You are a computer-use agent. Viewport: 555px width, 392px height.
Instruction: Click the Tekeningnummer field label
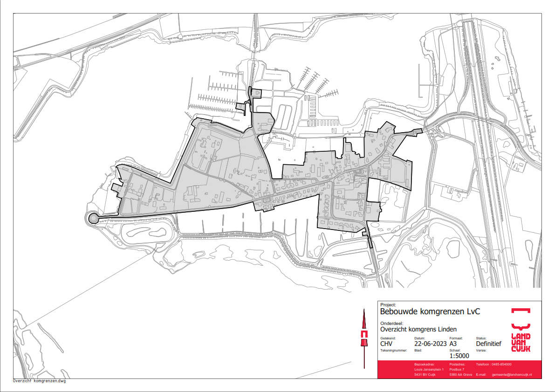(x=394, y=350)
